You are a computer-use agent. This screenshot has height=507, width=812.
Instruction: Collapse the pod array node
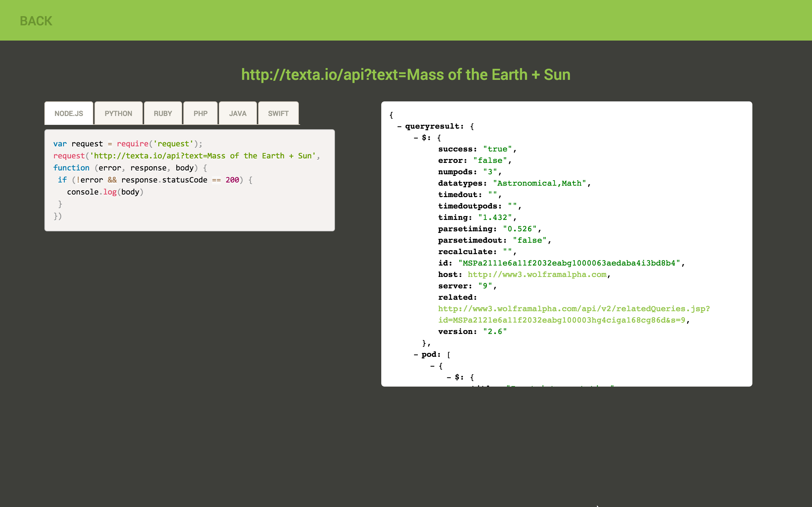click(x=416, y=355)
